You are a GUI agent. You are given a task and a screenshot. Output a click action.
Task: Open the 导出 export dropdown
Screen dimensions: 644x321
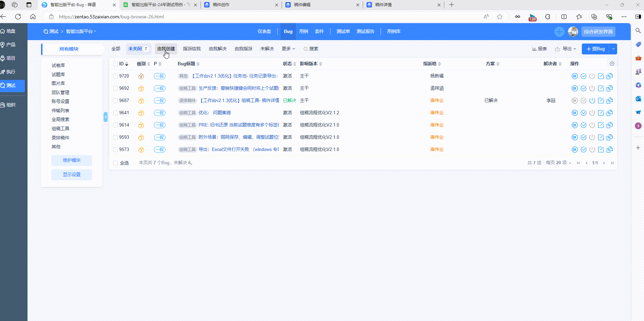click(x=566, y=49)
